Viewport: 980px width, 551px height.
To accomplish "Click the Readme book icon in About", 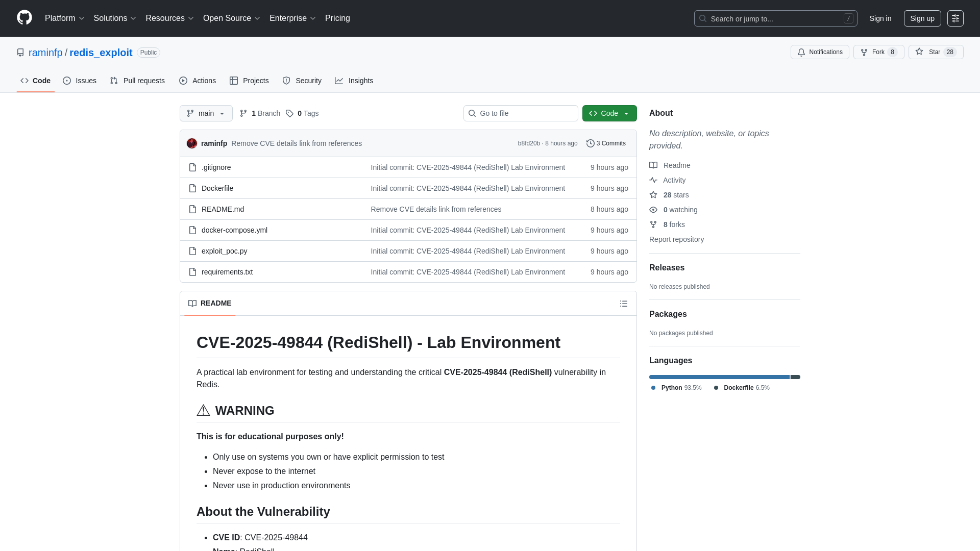I will [x=653, y=165].
